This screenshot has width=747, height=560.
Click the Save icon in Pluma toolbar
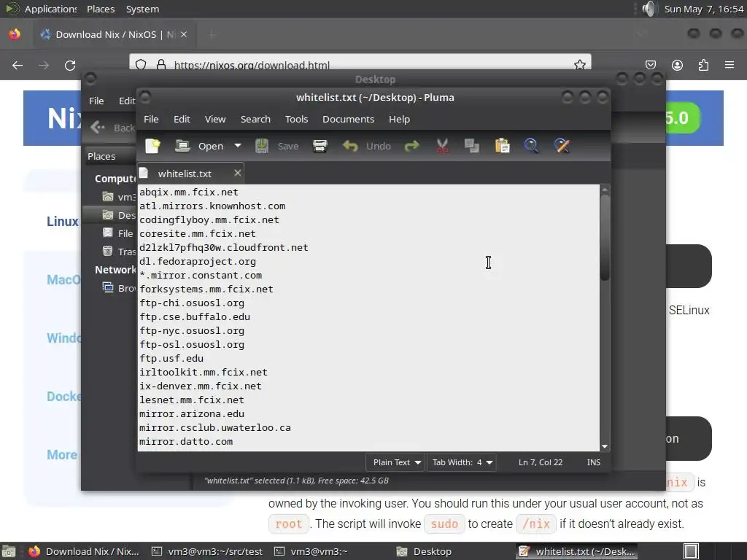(262, 146)
